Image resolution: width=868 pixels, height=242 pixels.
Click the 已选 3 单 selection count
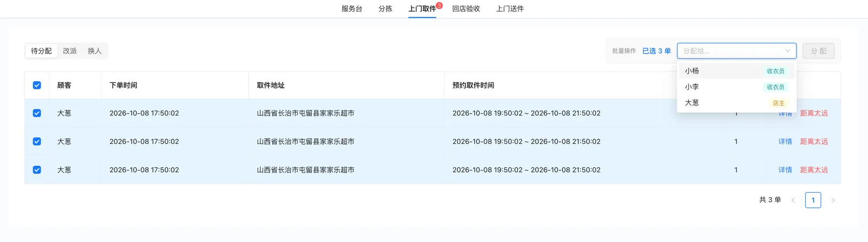(x=656, y=51)
